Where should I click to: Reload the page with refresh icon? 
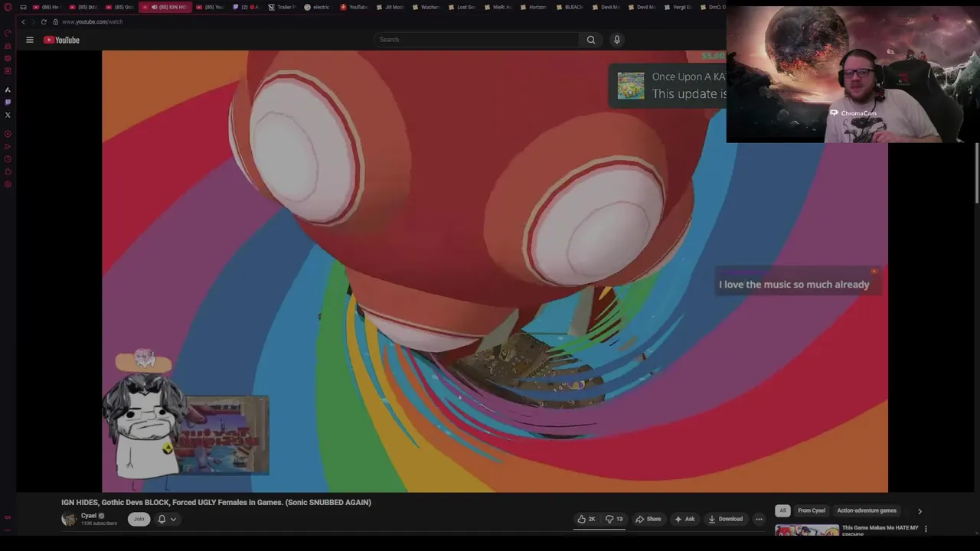coord(43,22)
